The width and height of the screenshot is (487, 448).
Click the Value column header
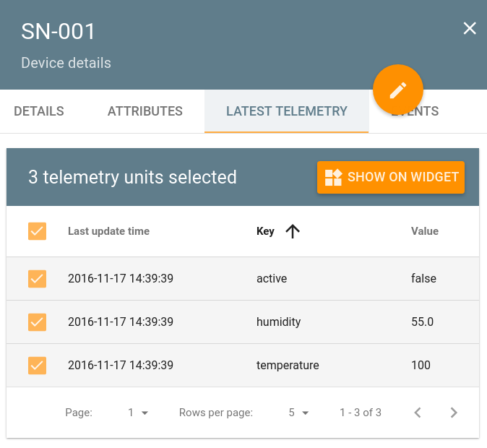click(x=425, y=231)
